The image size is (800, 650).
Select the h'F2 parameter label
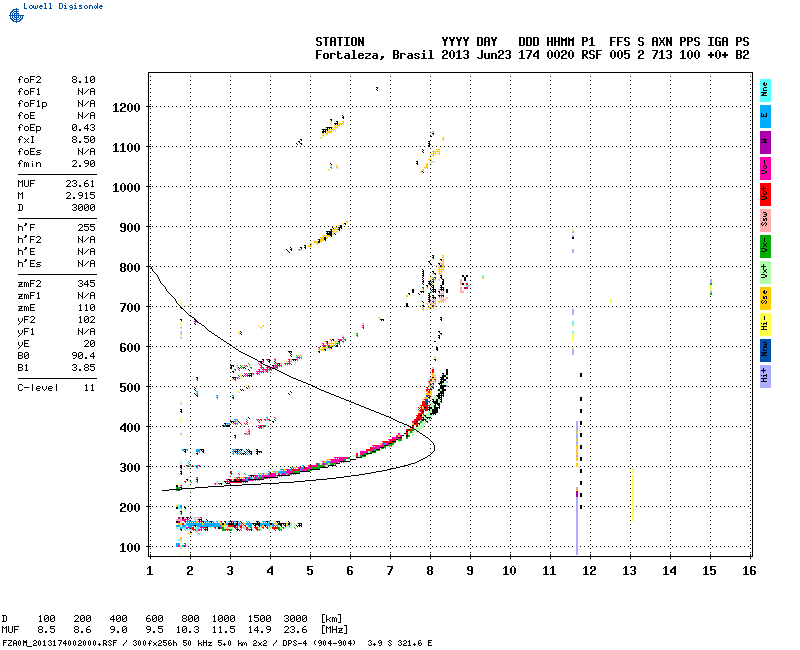[x=29, y=240]
